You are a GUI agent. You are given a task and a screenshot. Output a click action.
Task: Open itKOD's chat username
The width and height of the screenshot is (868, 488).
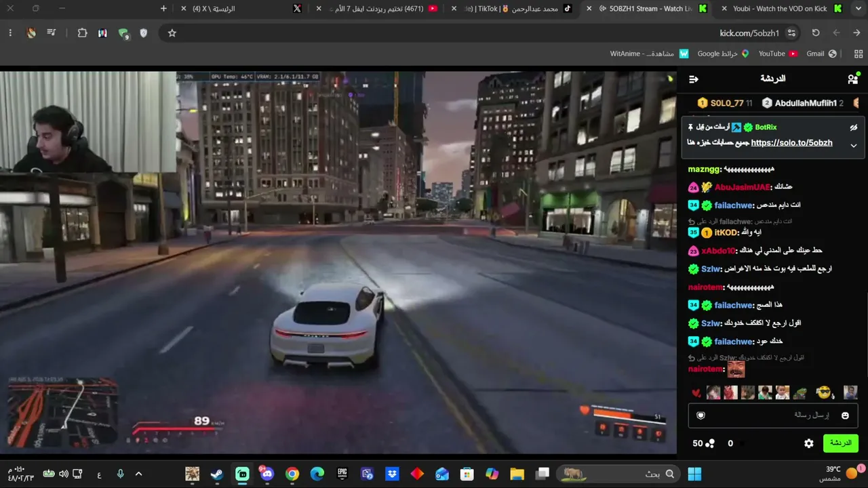[x=726, y=232]
